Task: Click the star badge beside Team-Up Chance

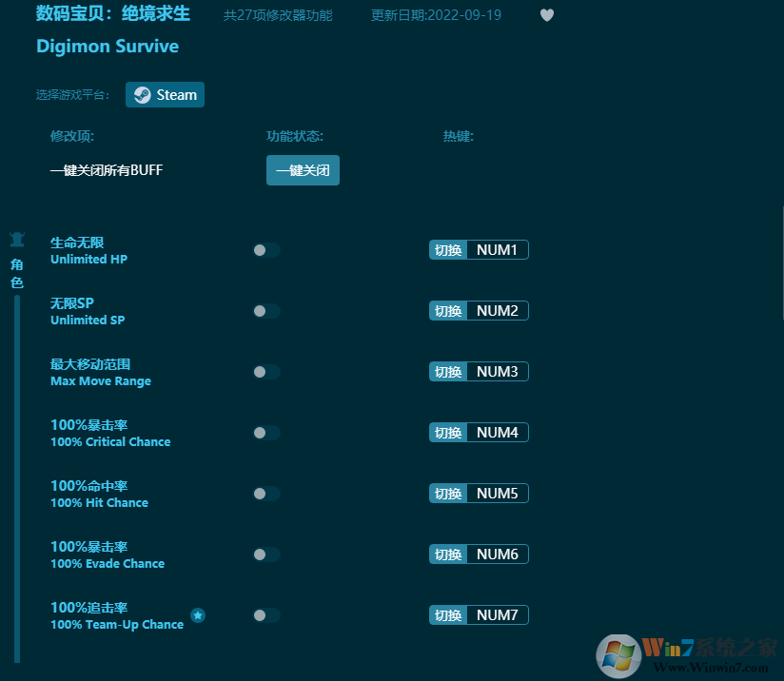Action: (198, 615)
